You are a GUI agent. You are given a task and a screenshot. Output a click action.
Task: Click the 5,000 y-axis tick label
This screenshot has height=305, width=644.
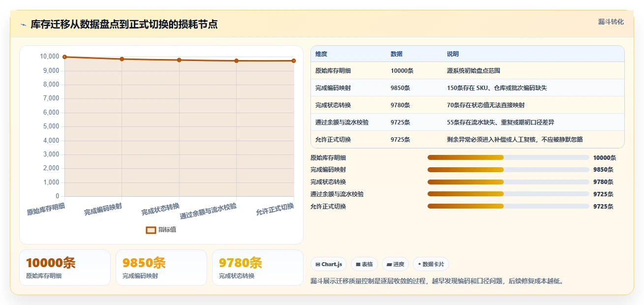tap(51, 126)
